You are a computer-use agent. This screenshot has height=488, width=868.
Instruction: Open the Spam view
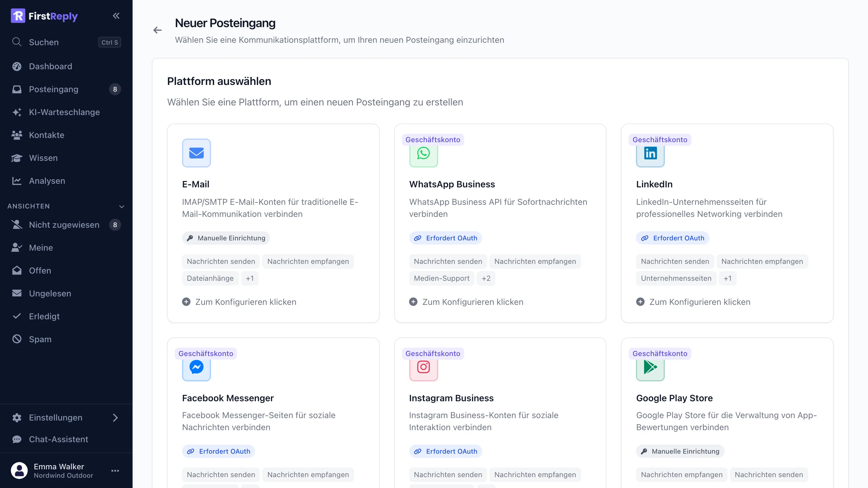[66, 339]
